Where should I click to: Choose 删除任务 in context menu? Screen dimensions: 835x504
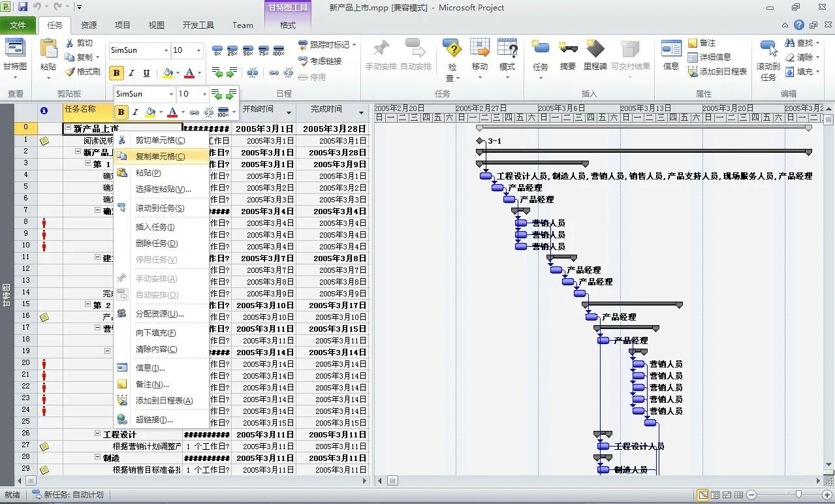tap(161, 244)
